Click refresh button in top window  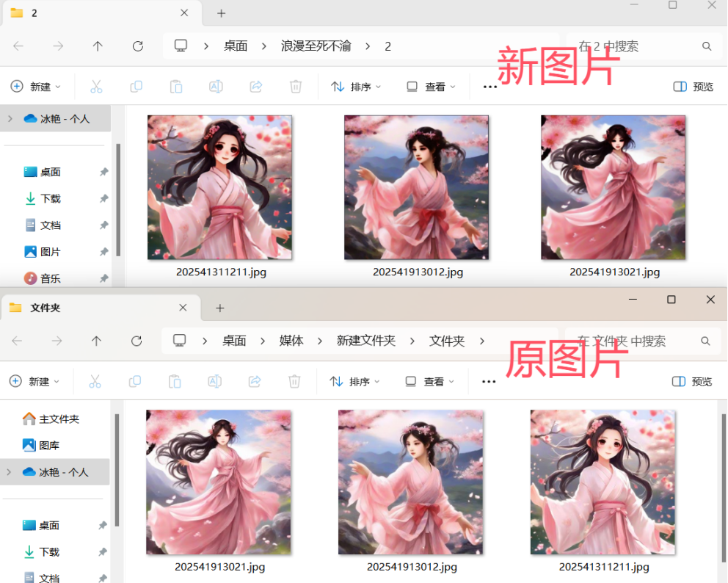(x=137, y=46)
